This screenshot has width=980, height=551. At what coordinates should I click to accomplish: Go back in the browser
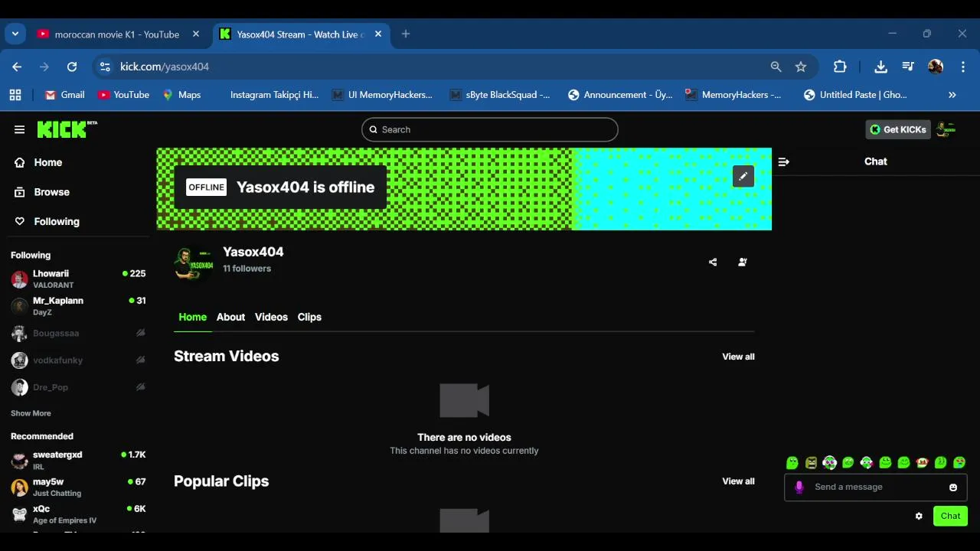tap(17, 67)
